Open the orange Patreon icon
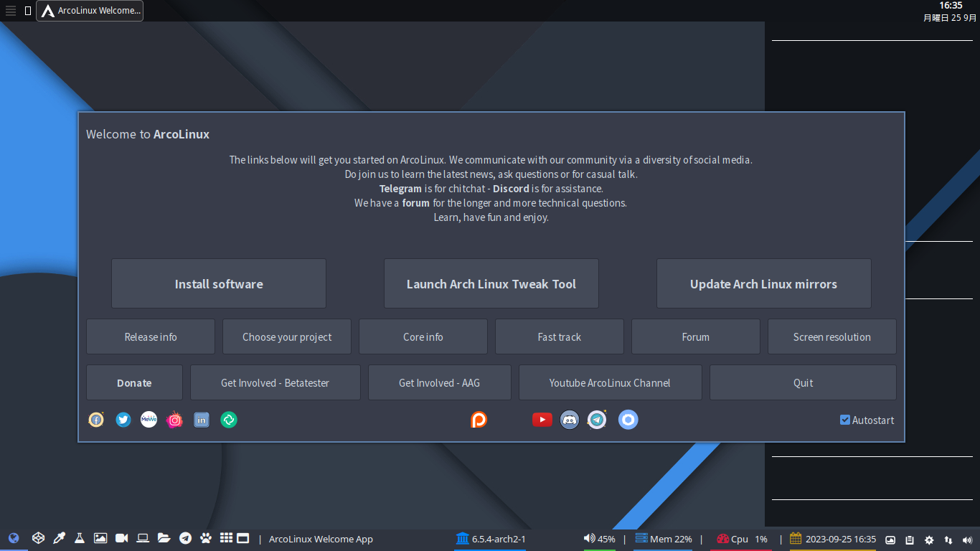The height and width of the screenshot is (551, 980). 479,420
